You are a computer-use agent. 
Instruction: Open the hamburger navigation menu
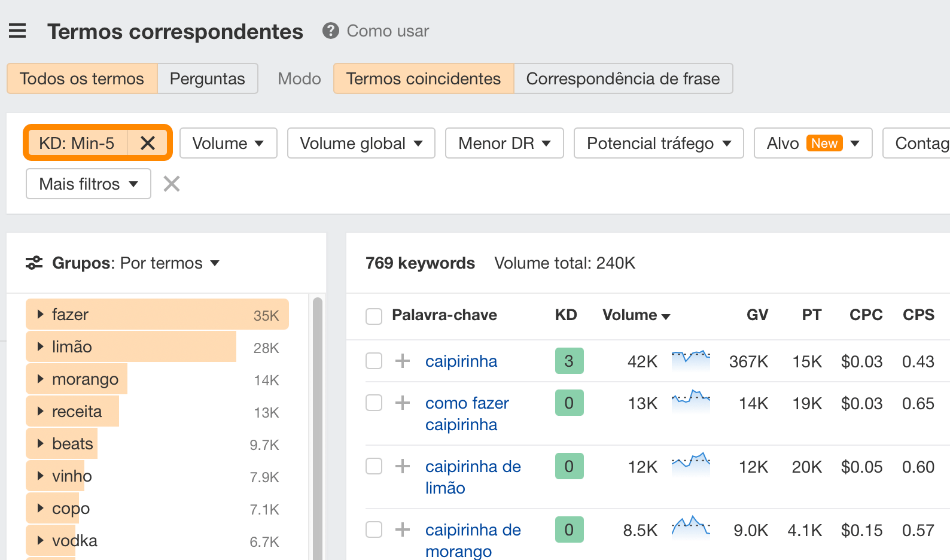click(17, 31)
